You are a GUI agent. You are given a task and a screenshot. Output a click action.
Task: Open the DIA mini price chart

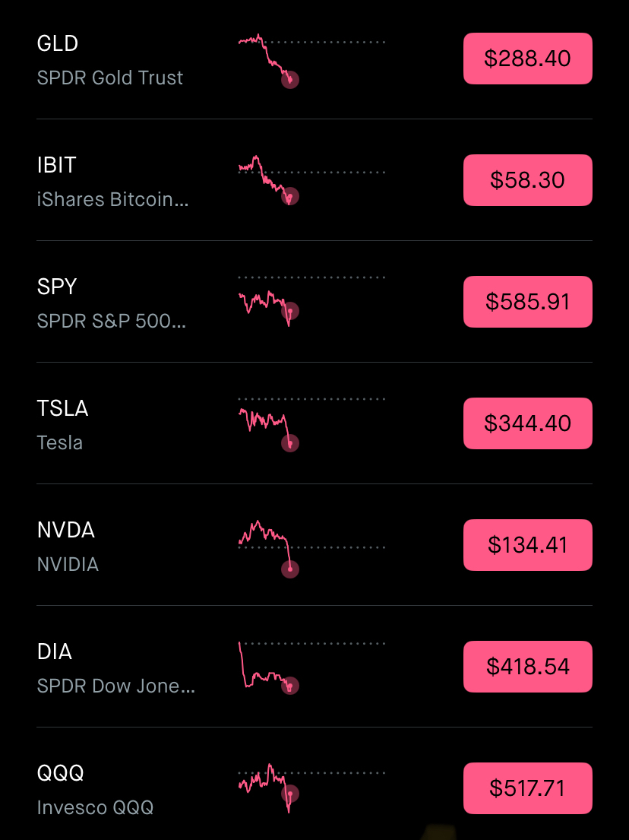311,667
